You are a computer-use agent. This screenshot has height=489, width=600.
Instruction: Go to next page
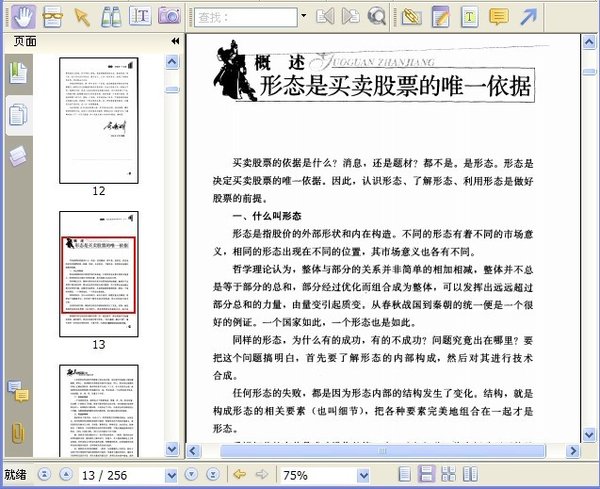point(191,474)
